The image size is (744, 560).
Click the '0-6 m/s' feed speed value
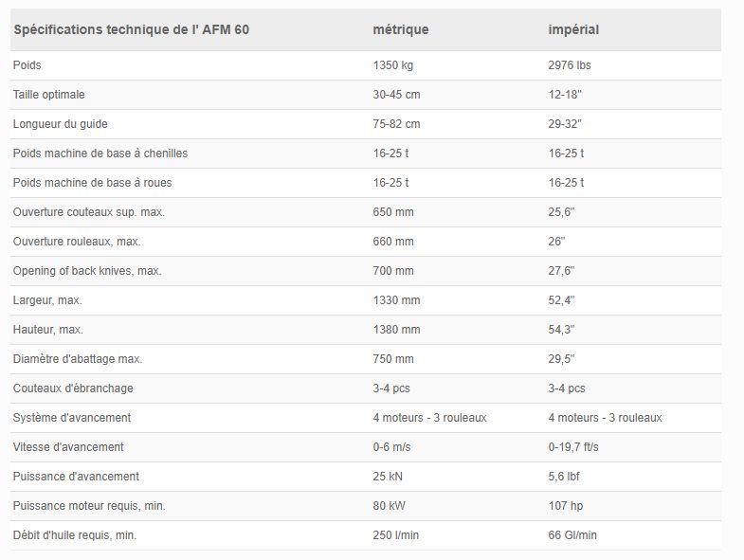[393, 447]
